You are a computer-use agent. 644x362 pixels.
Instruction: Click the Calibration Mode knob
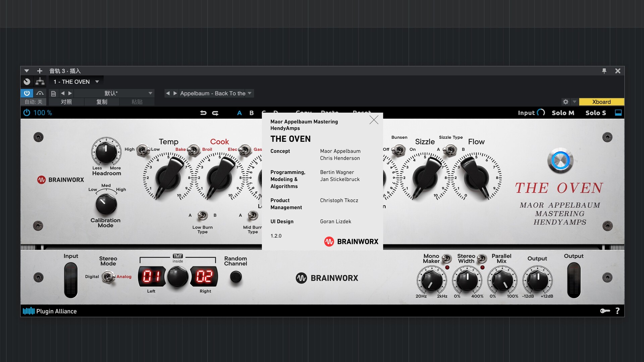tap(106, 204)
